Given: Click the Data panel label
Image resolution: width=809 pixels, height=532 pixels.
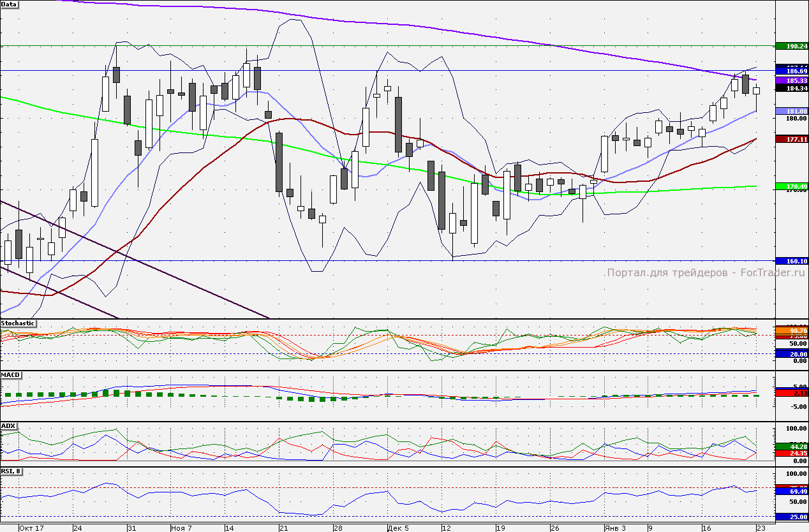Looking at the screenshot, I should pyautogui.click(x=10, y=4).
